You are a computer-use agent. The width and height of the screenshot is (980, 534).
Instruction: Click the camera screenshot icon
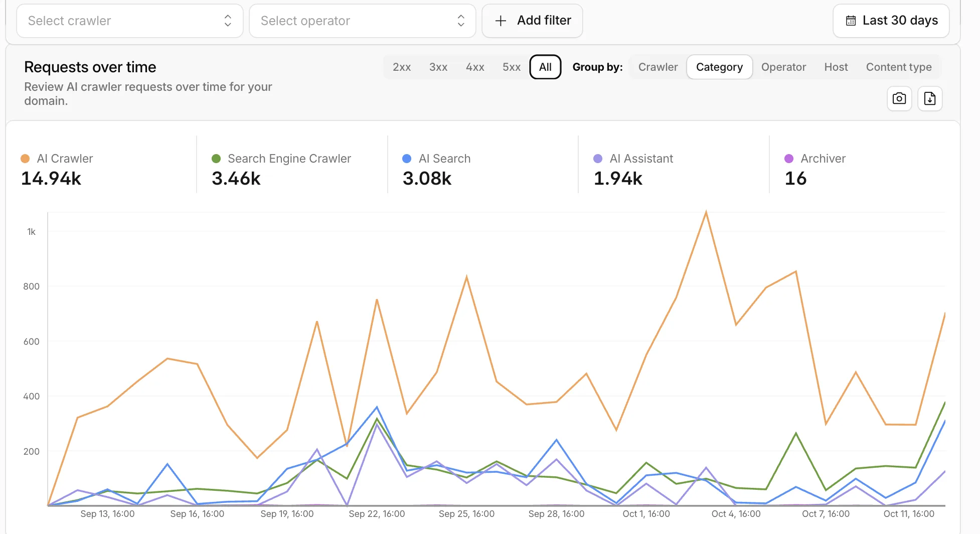pyautogui.click(x=899, y=98)
